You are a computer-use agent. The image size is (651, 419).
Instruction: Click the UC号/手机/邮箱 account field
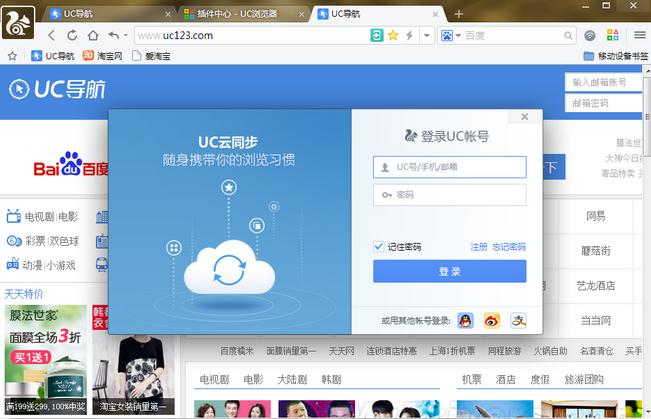[450, 167]
